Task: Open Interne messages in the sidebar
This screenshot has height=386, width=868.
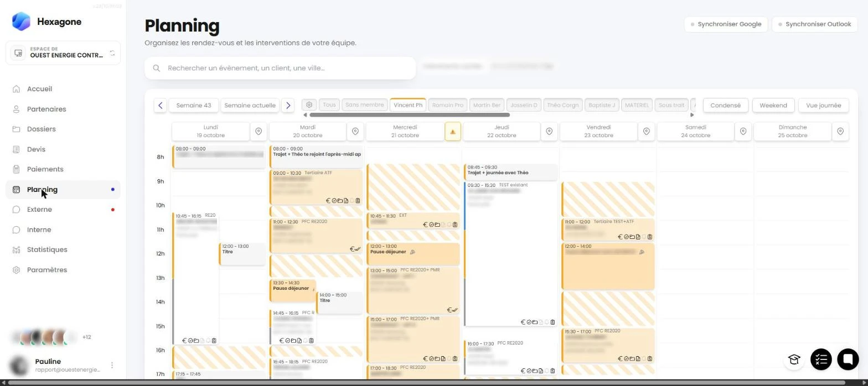Action: (x=39, y=229)
